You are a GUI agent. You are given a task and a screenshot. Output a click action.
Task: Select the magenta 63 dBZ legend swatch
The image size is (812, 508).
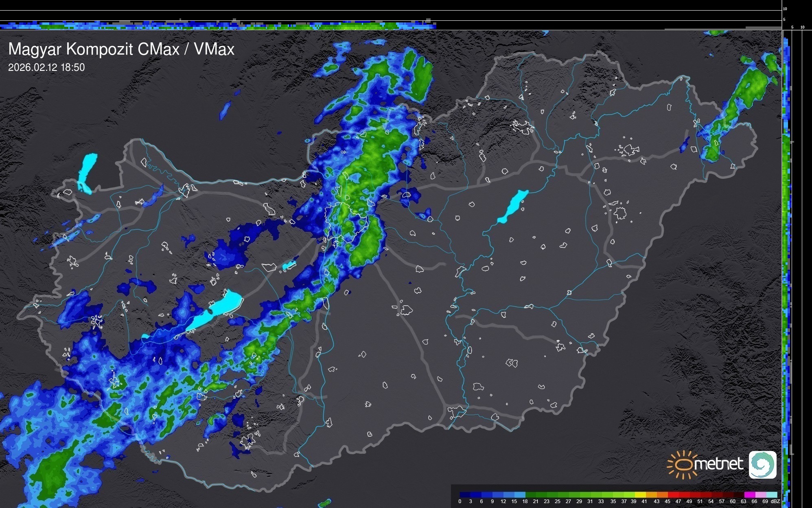[750, 495]
